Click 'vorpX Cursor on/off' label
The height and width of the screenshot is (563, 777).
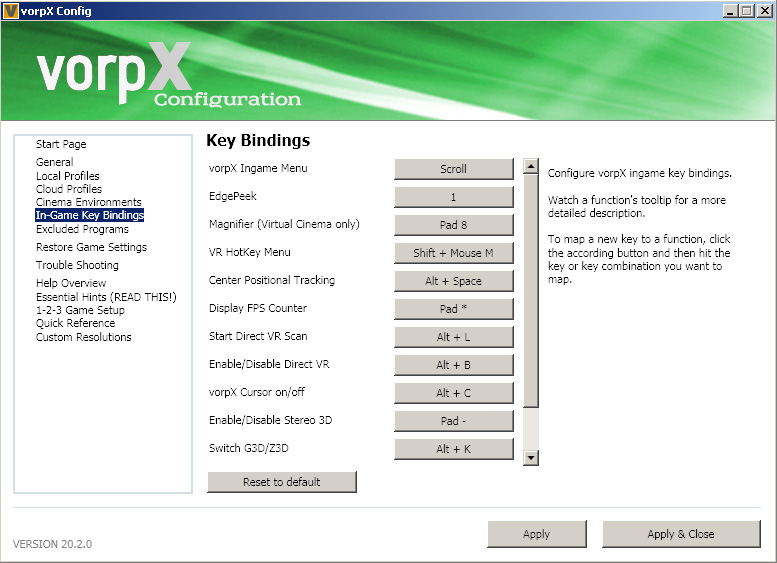click(x=257, y=392)
